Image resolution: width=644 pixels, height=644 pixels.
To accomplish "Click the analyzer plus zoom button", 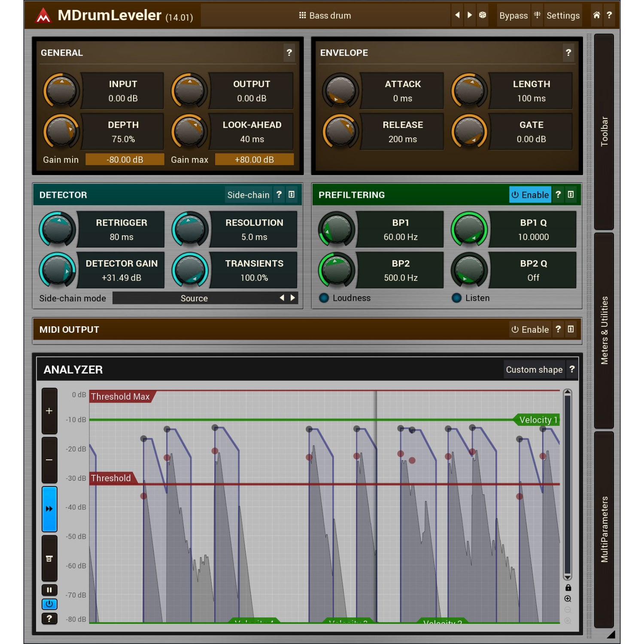I will [x=49, y=411].
